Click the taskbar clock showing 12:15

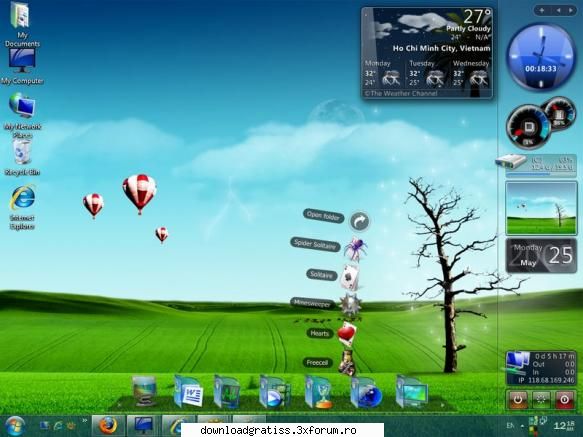564,426
